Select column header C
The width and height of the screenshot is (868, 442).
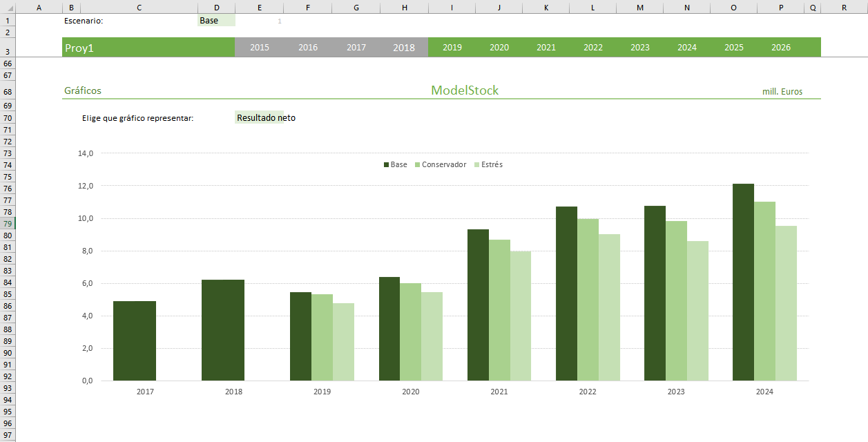tap(139, 8)
